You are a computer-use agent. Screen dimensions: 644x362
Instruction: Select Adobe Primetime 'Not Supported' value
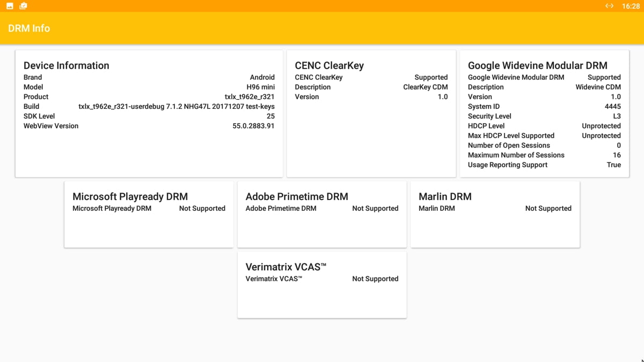pyautogui.click(x=375, y=208)
